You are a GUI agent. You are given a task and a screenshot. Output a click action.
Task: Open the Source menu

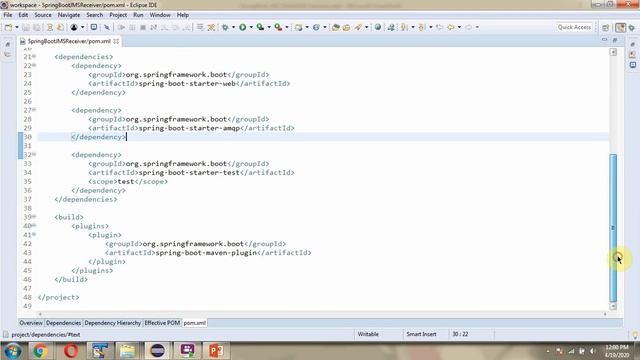pyautogui.click(x=43, y=15)
